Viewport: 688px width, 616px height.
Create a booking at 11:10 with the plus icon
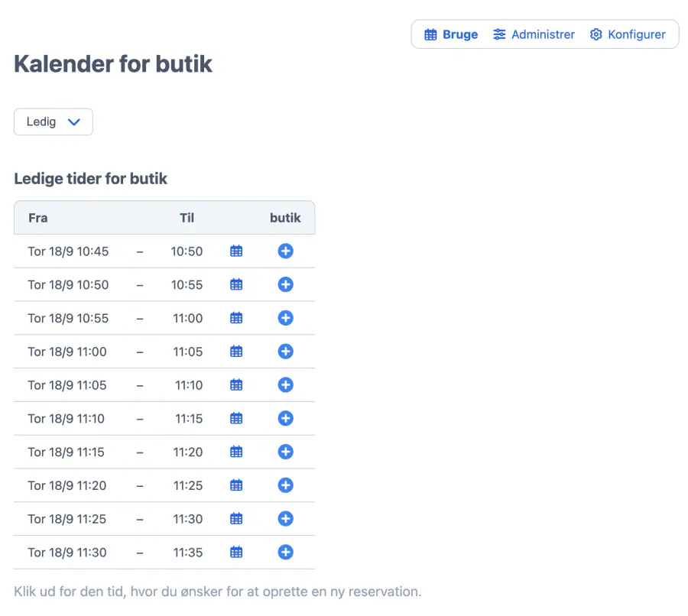tap(285, 419)
